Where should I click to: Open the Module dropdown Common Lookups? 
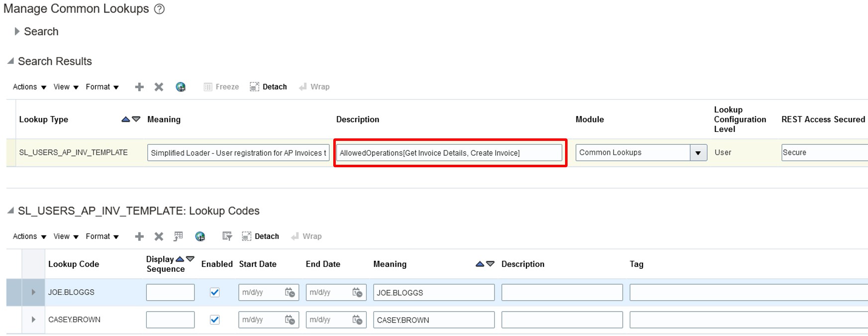click(x=698, y=152)
